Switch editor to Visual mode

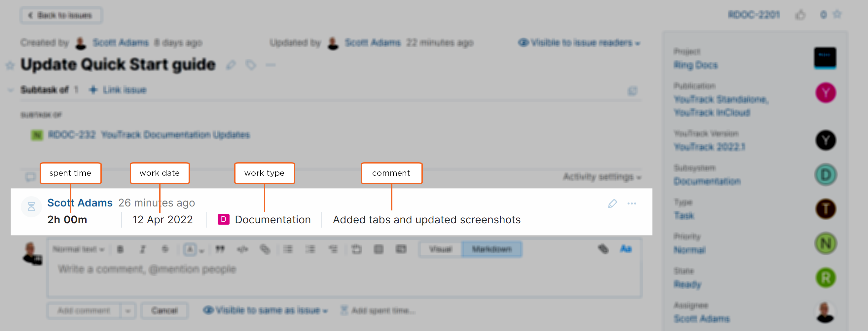tap(440, 249)
